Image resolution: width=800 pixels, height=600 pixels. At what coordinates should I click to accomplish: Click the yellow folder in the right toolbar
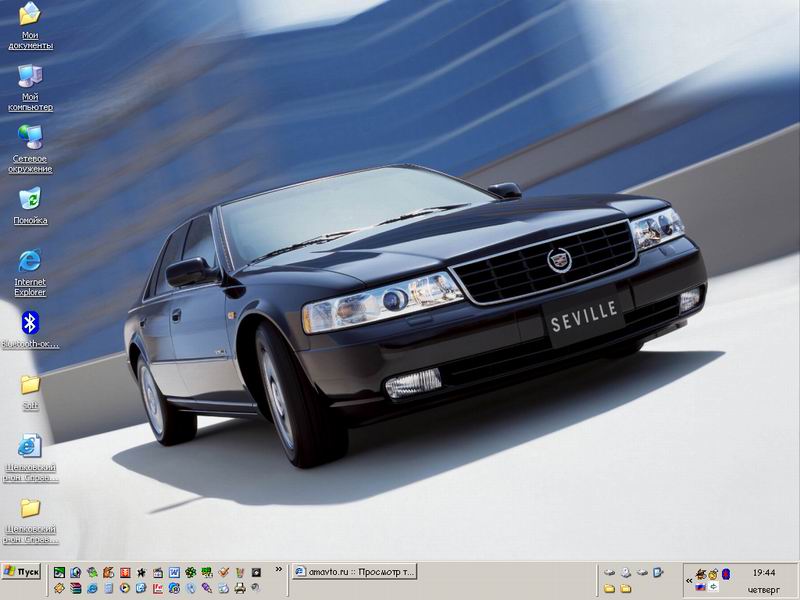pyautogui.click(x=609, y=589)
